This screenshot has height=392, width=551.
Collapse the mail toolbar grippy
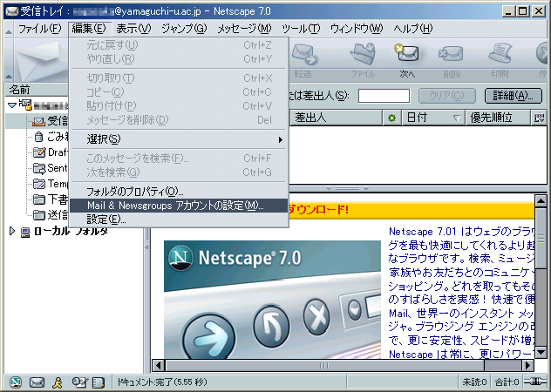pyautogui.click(x=9, y=60)
